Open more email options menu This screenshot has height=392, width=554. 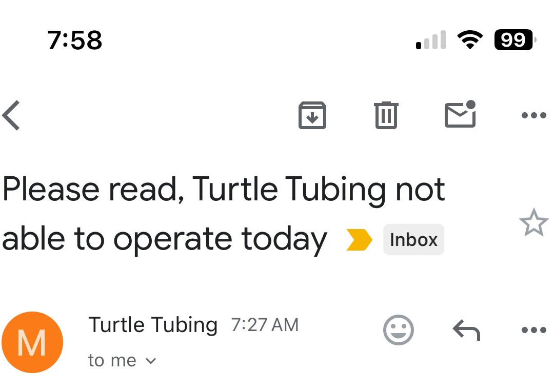[x=533, y=115]
